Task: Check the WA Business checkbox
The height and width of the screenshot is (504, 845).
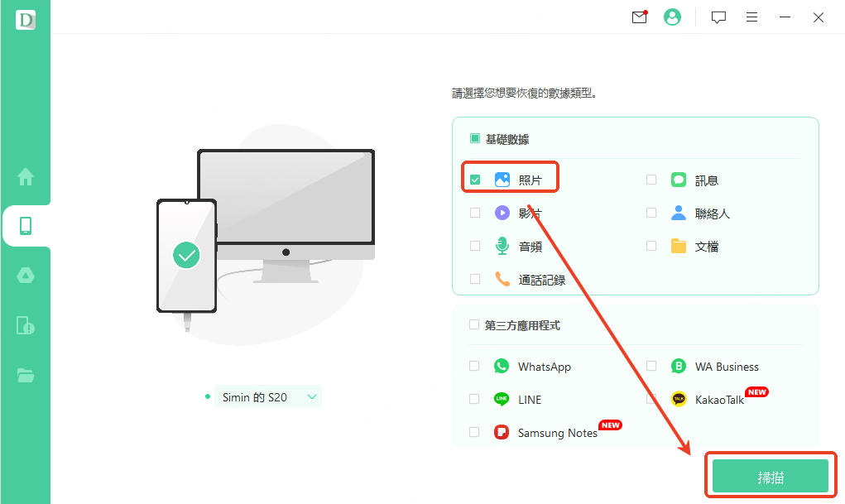Action: click(651, 366)
